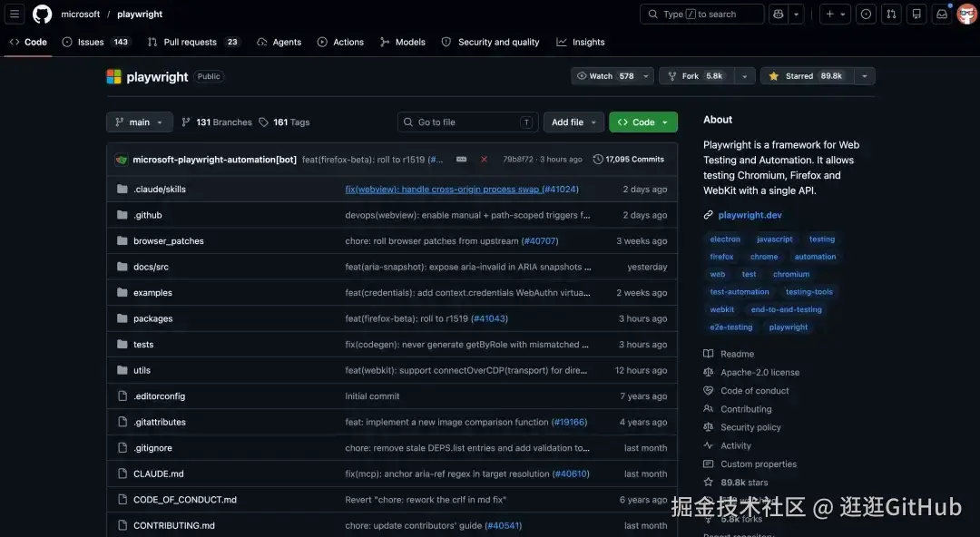Open the Actions tab
Screen dimensions: 980x537
pos(340,42)
